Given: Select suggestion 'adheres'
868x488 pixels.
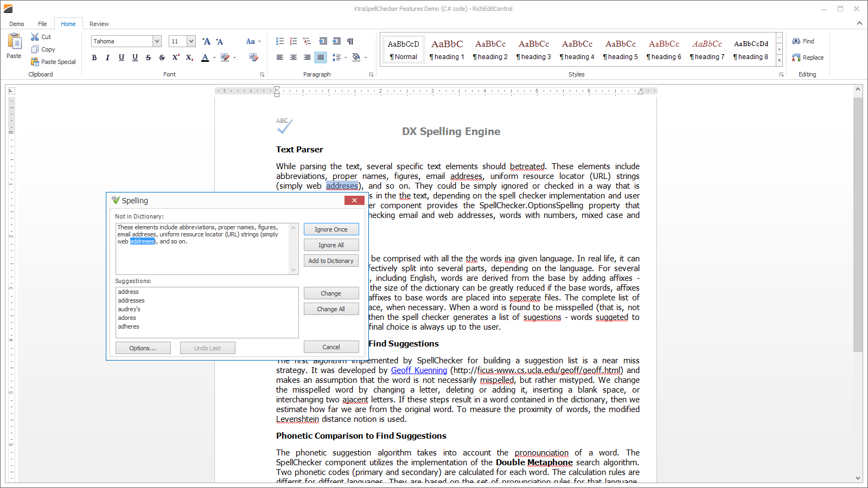Looking at the screenshot, I should (129, 326).
